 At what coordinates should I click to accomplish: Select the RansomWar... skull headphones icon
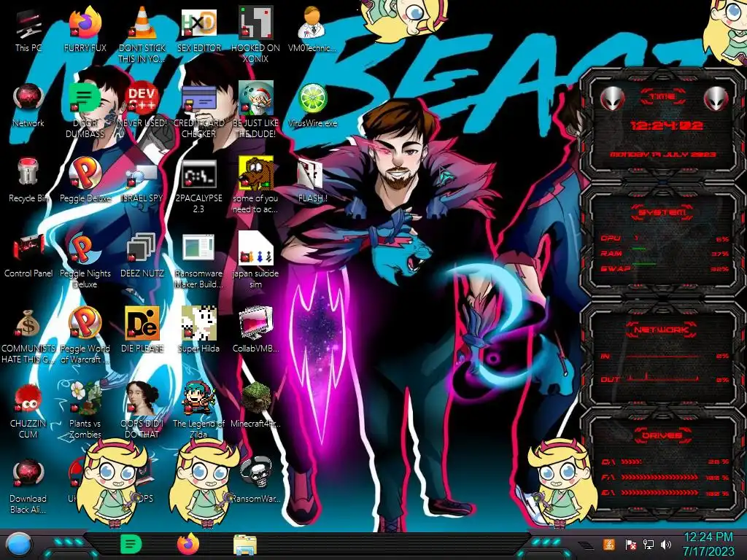tap(255, 480)
